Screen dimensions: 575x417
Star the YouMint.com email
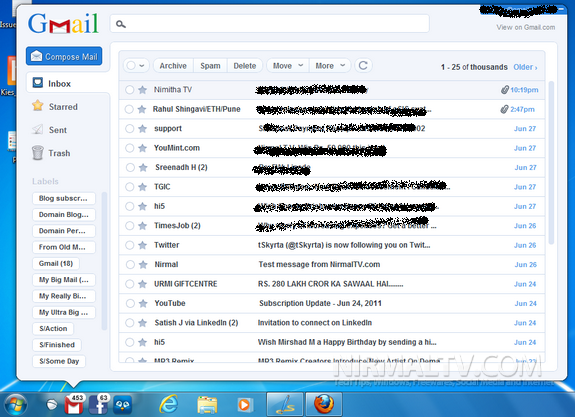142,148
